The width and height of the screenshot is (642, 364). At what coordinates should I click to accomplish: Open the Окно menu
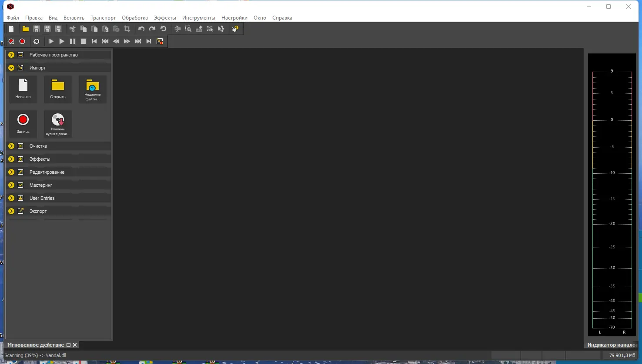click(x=260, y=18)
